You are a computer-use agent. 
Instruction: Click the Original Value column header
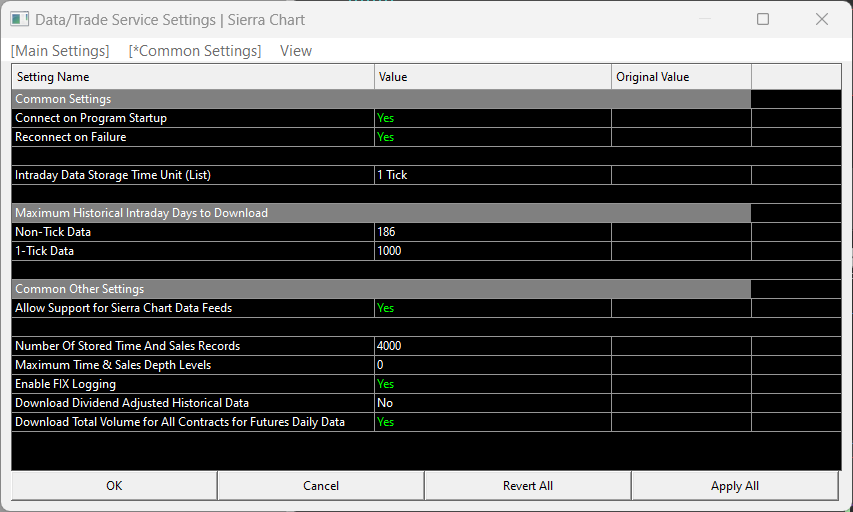[x=682, y=77]
